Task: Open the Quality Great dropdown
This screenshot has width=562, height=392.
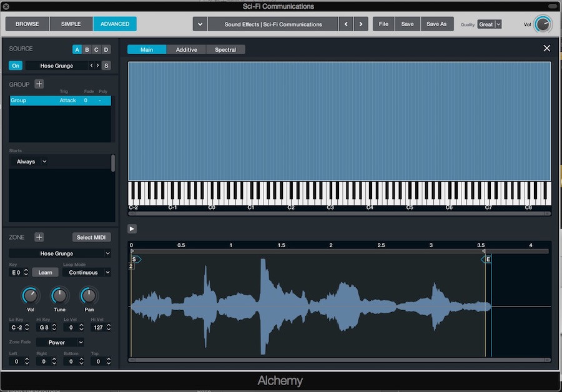Action: pyautogui.click(x=489, y=24)
